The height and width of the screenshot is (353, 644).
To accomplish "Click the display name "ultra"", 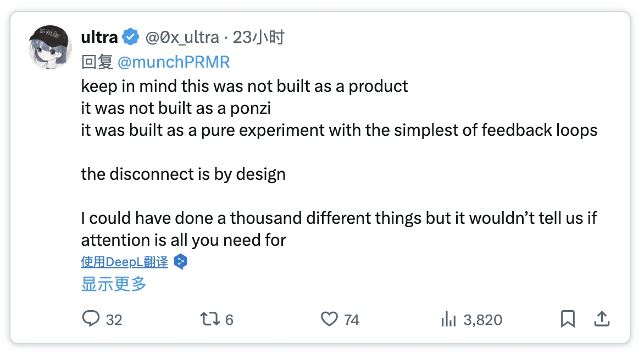I will [x=99, y=37].
